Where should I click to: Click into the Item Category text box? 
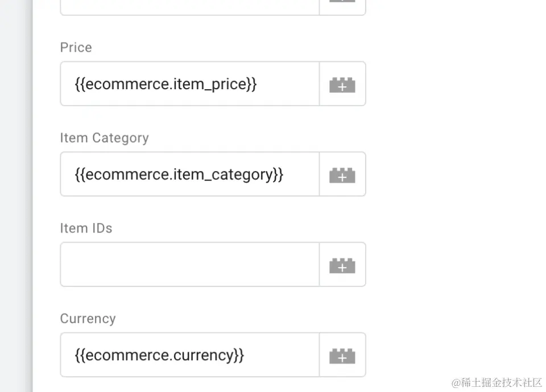pos(189,174)
